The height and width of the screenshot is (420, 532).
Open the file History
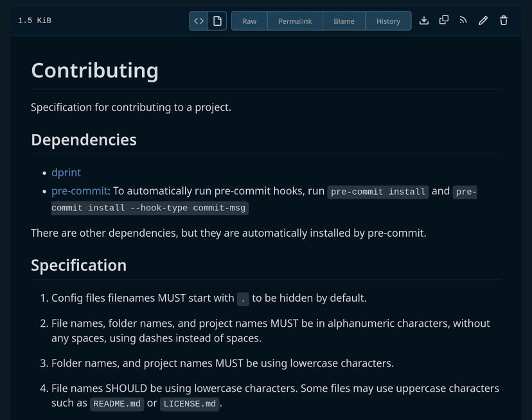[388, 21]
